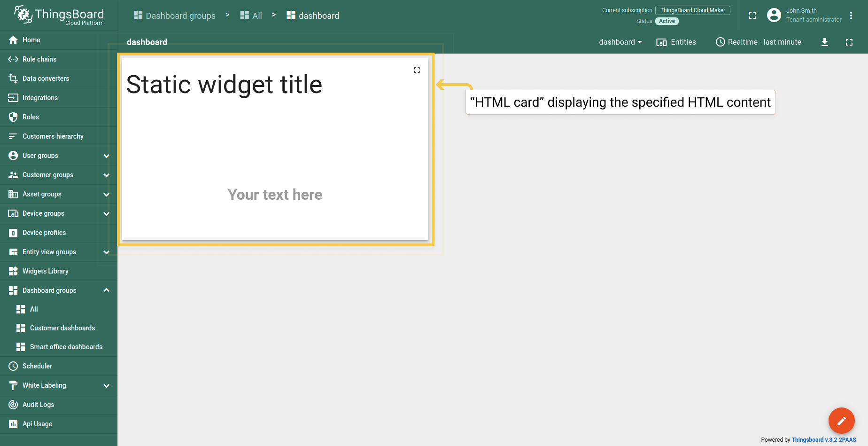Open Customers hierarchy
The height and width of the screenshot is (446, 868).
(59, 136)
